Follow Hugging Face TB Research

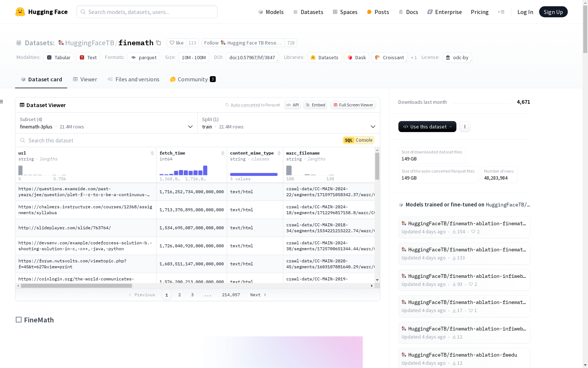243,43
